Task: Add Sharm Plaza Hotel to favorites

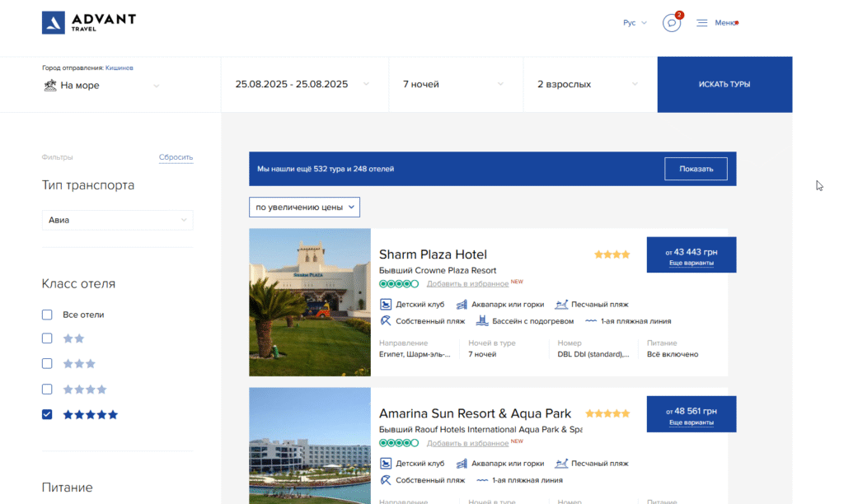Action: pos(467,283)
